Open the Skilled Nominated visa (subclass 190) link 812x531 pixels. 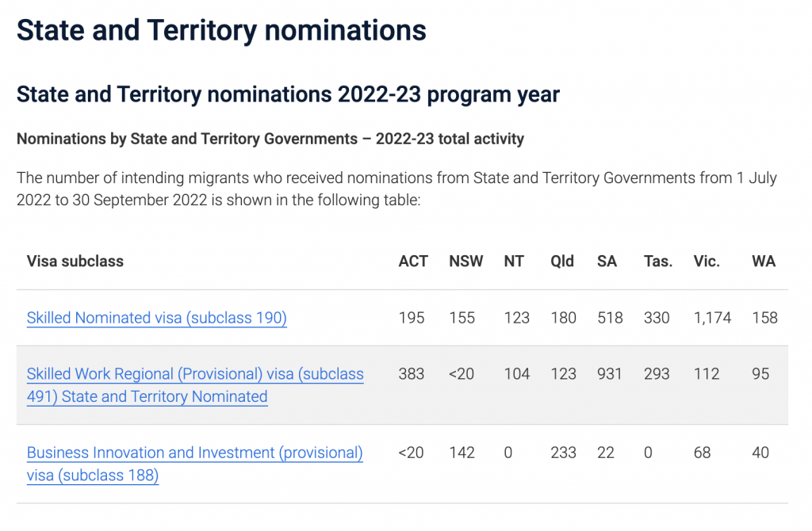pyautogui.click(x=156, y=318)
